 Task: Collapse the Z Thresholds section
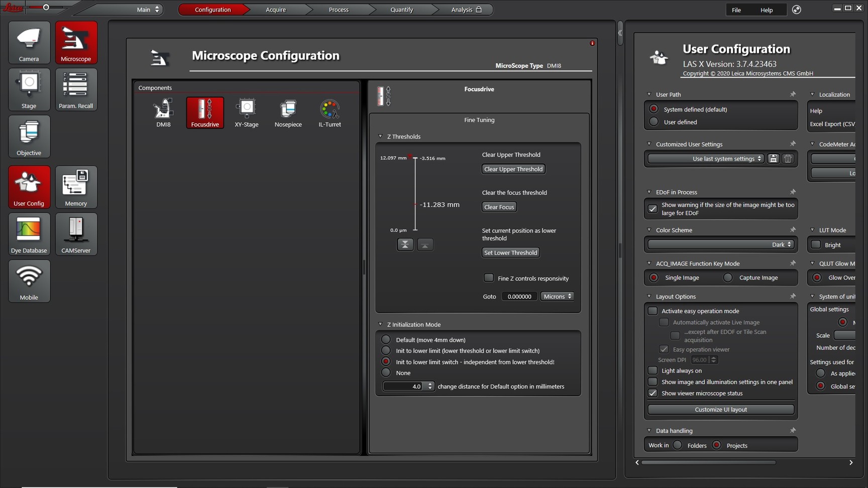coord(380,137)
